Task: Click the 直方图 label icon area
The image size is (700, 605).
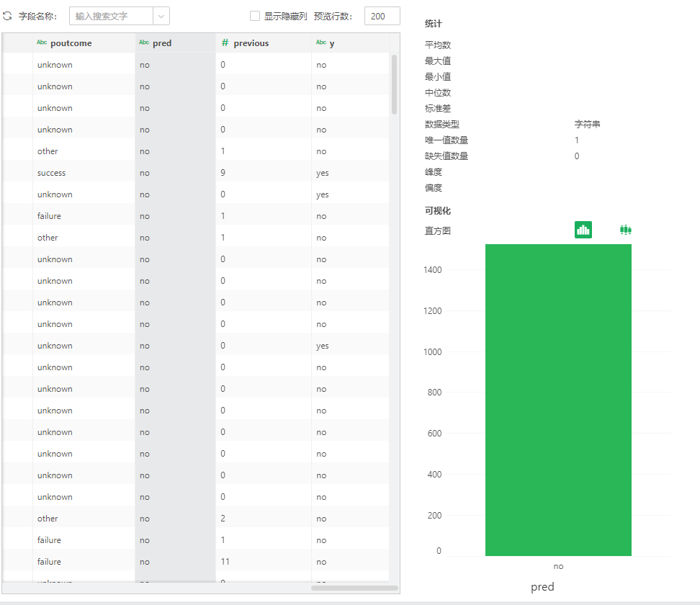Action: click(439, 230)
